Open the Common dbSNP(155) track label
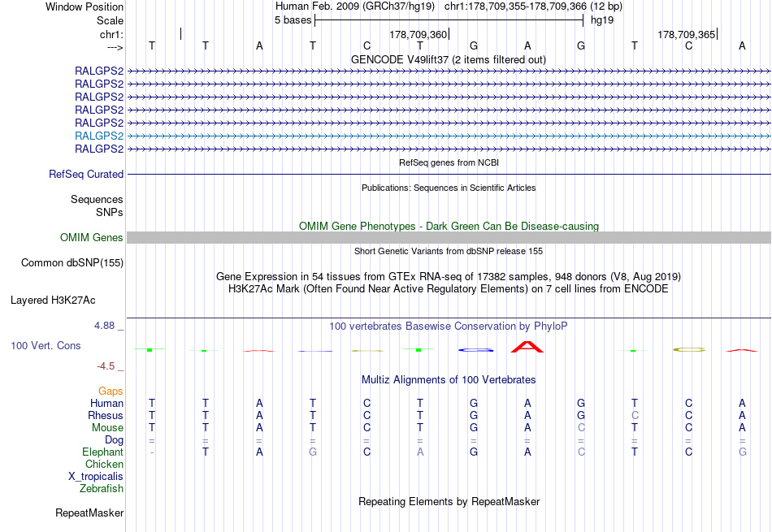The height and width of the screenshot is (532, 772). point(72,263)
